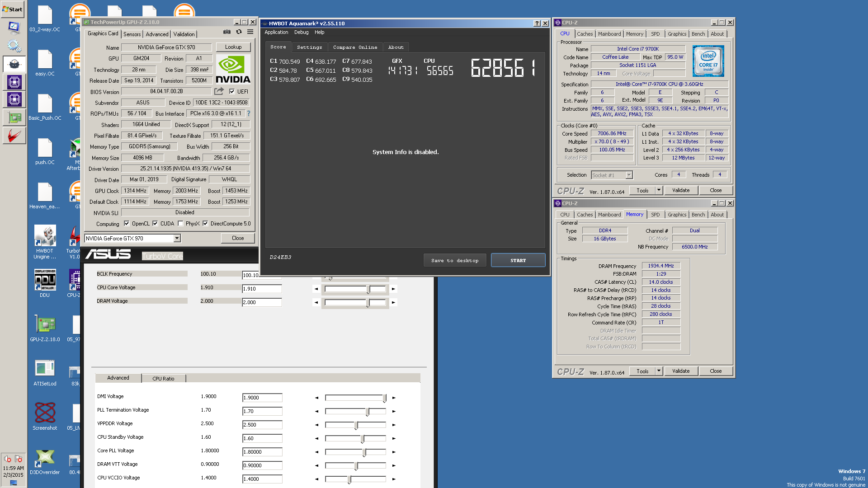
Task: Open the 03_2-way.OC desktop file
Action: point(45,19)
